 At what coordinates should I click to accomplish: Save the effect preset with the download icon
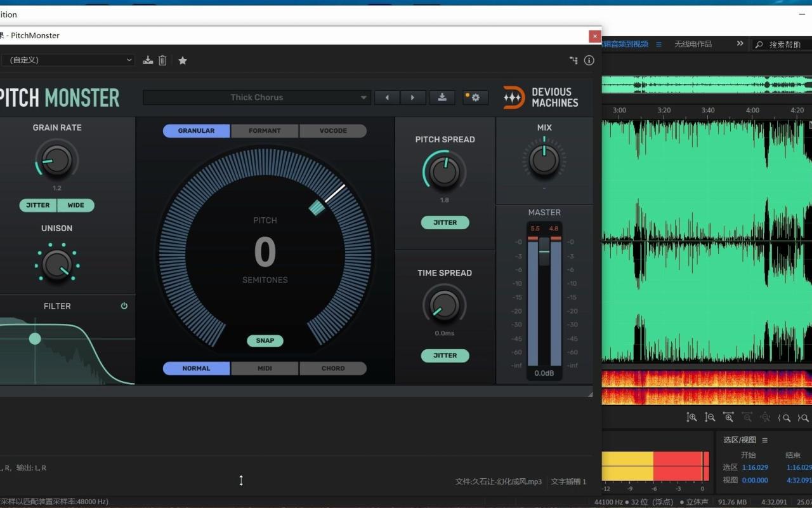pyautogui.click(x=148, y=60)
